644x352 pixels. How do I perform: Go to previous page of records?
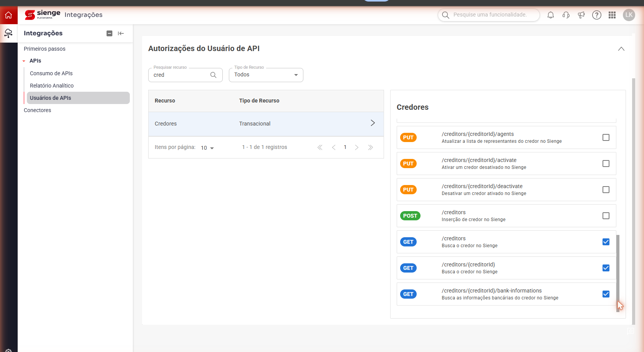coord(334,147)
